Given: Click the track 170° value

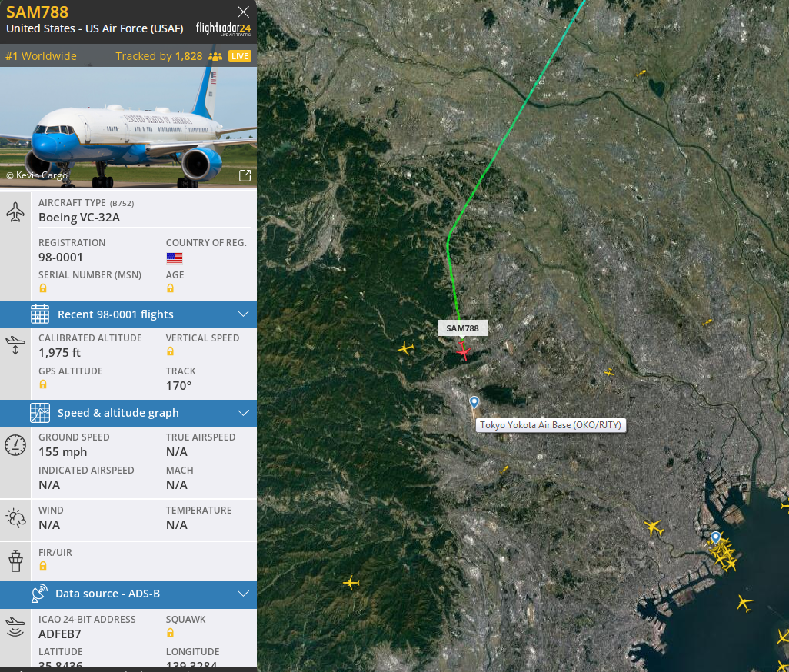Looking at the screenshot, I should pyautogui.click(x=178, y=386).
